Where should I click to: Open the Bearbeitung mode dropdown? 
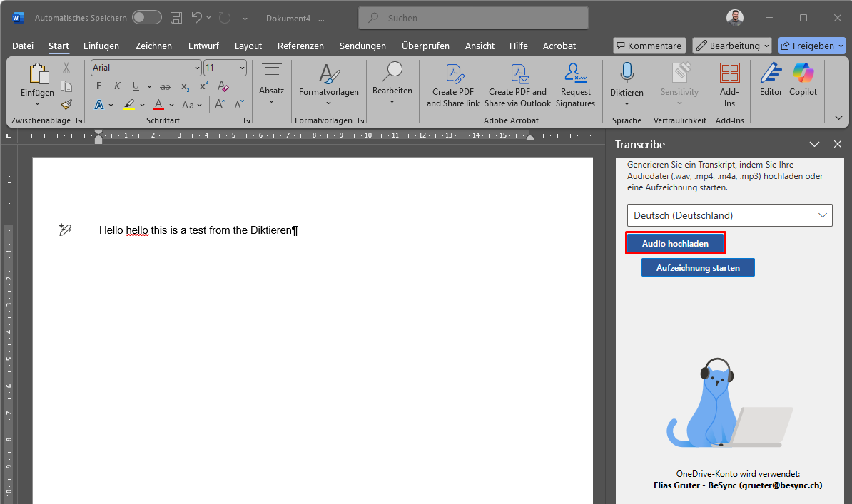point(732,46)
